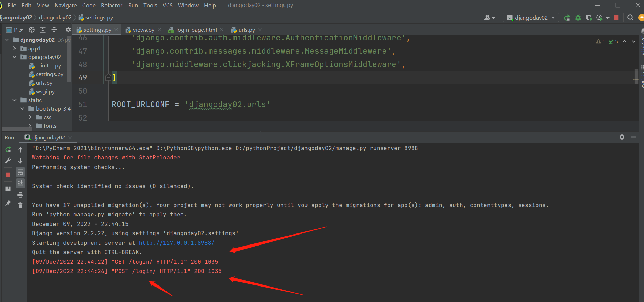
Task: Open the File menu
Action: tap(12, 5)
